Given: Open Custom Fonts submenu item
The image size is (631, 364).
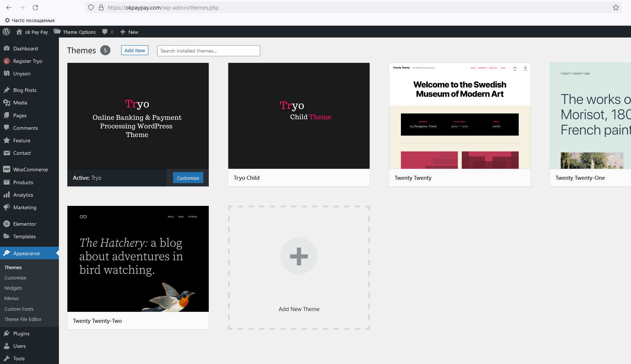Looking at the screenshot, I should click(x=19, y=309).
